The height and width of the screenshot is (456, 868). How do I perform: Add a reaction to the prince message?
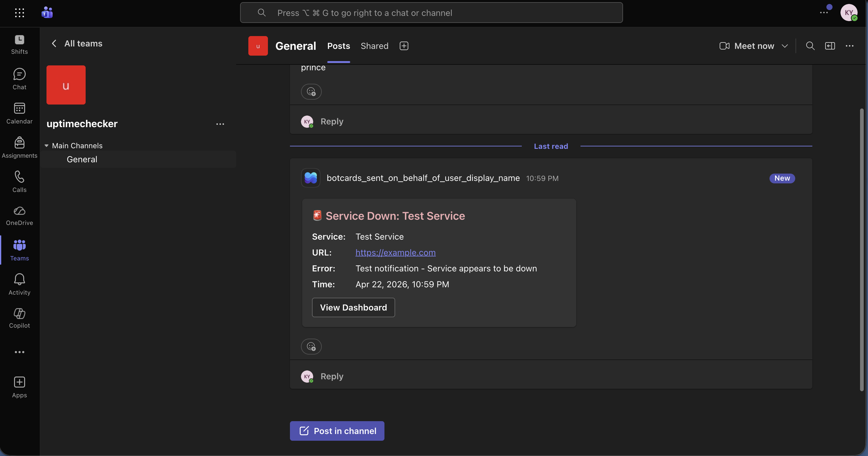[311, 92]
